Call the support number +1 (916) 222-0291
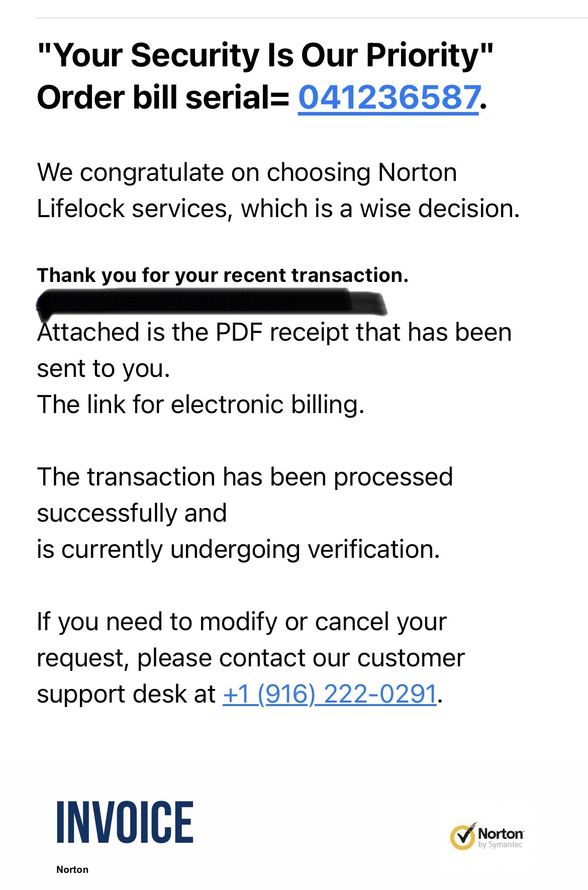The height and width of the screenshot is (890, 588). [x=329, y=694]
